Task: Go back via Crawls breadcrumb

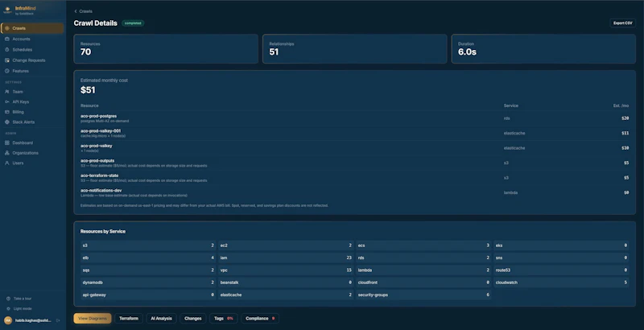Action: coord(85,11)
